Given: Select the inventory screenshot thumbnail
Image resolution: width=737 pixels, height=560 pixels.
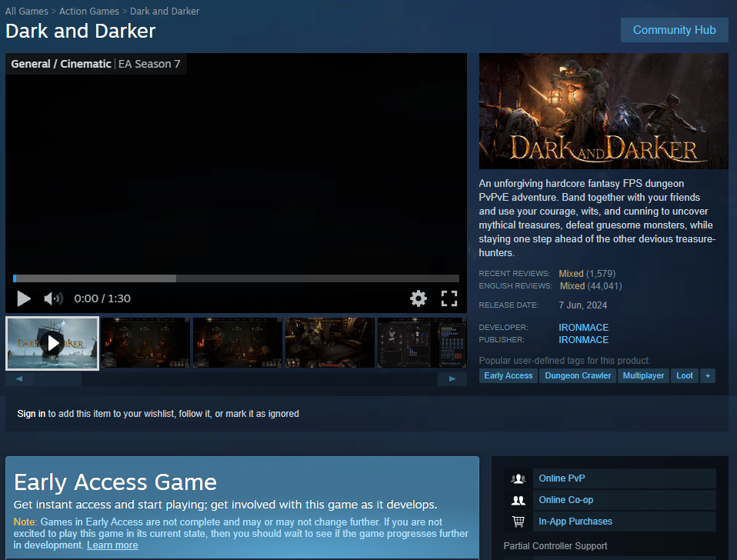Looking at the screenshot, I should pos(422,342).
